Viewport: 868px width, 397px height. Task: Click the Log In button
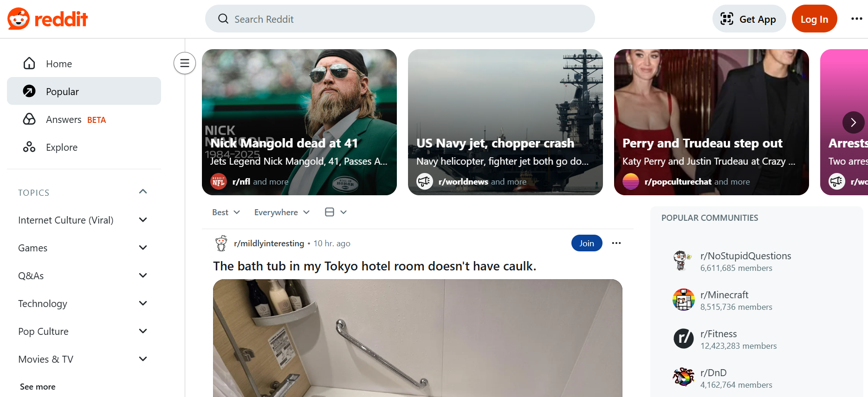814,19
